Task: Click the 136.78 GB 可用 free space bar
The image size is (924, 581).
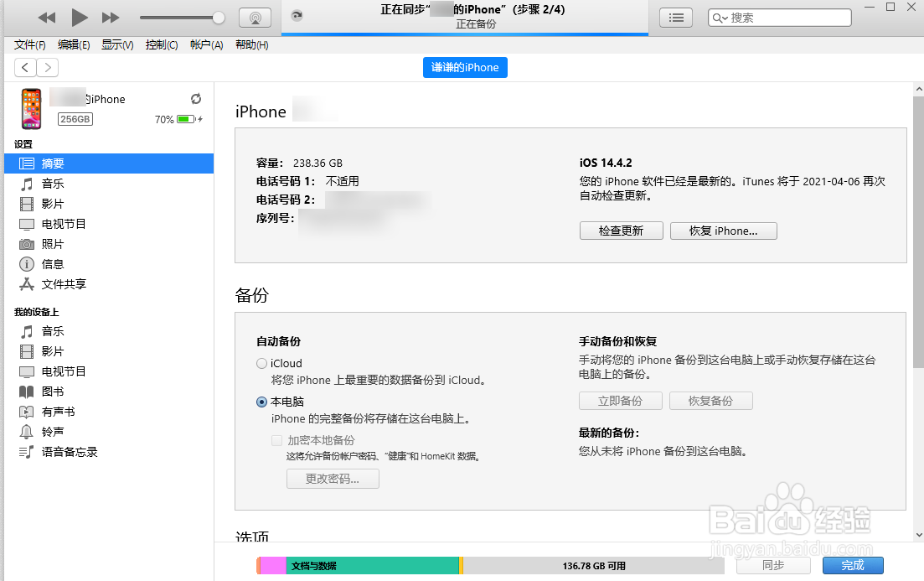Action: coord(593,566)
